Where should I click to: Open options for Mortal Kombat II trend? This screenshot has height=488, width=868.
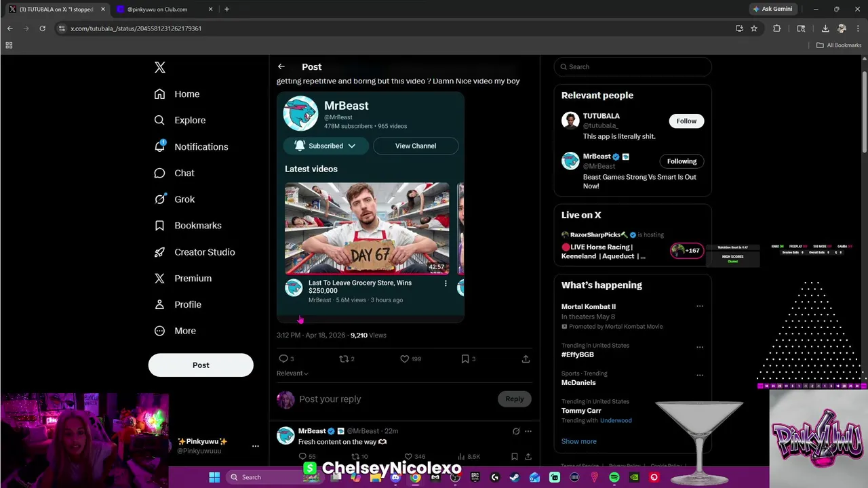700,306
